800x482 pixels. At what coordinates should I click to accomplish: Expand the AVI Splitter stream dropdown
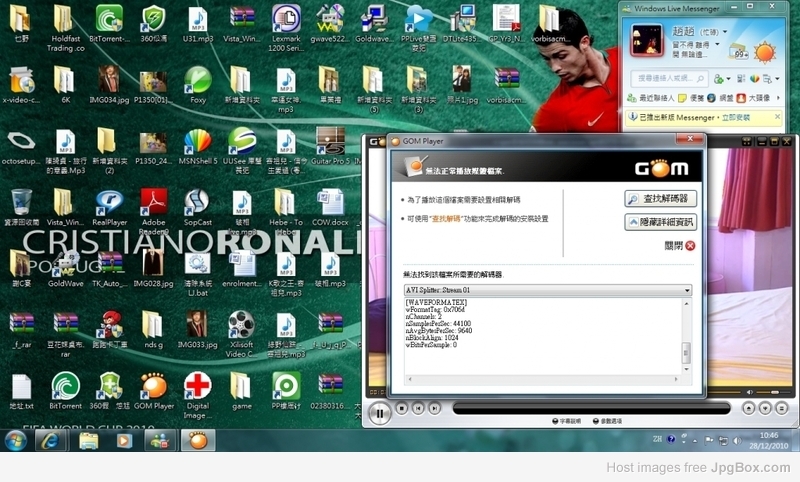pyautogui.click(x=686, y=291)
